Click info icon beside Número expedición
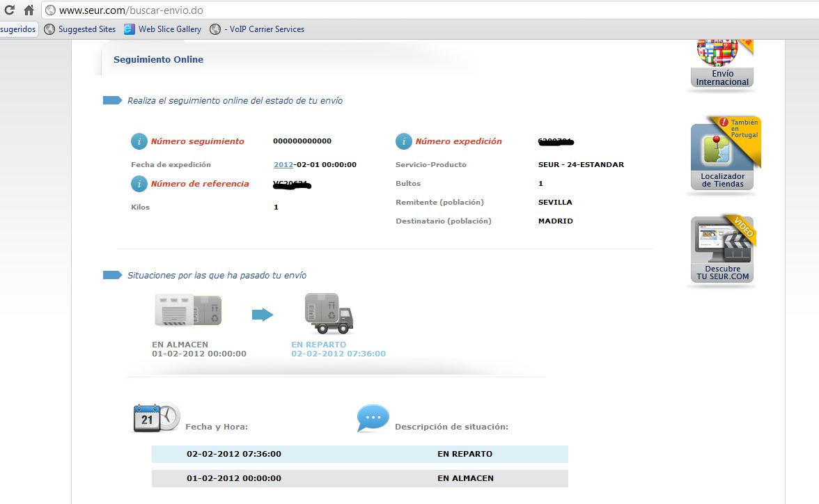The height and width of the screenshot is (504, 819). click(404, 141)
